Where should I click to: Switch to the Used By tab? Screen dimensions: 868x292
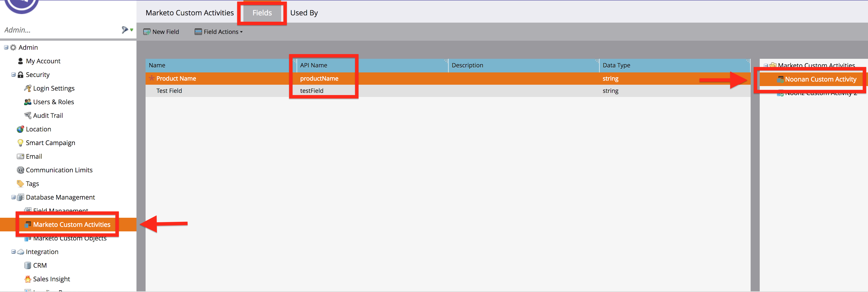coord(304,13)
